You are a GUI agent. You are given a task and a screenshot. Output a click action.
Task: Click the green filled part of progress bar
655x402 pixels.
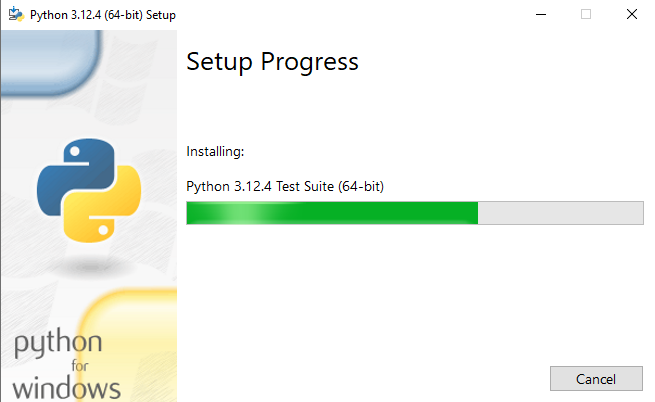coord(332,213)
